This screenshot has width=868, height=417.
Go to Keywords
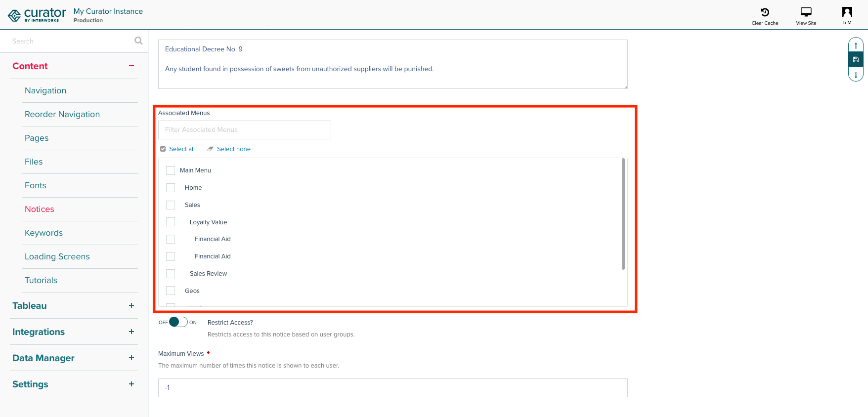(x=44, y=233)
